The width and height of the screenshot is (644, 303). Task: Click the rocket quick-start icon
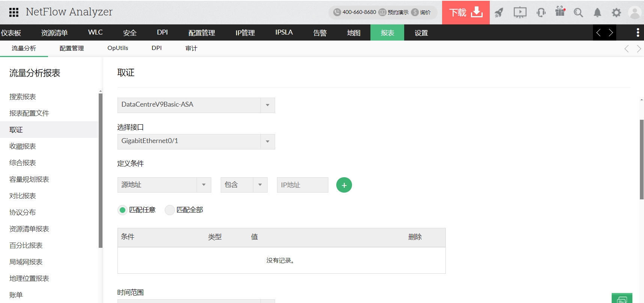point(499,13)
